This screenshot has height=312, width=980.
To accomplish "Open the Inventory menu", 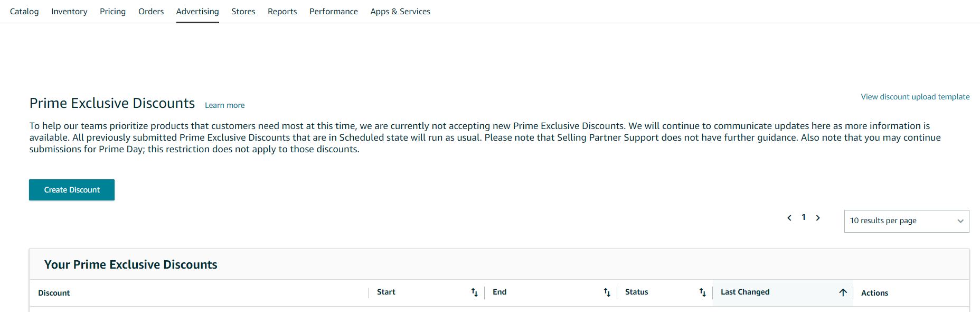I will 69,11.
